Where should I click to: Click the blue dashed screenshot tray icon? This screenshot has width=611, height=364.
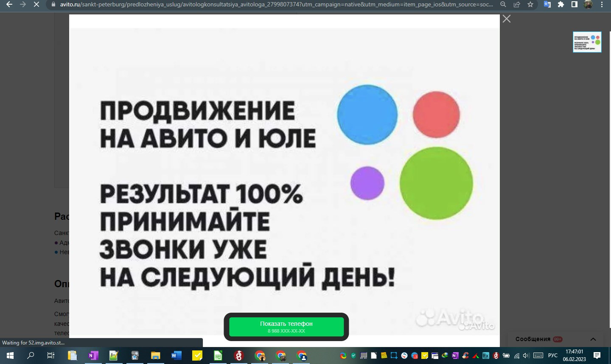coord(394,356)
